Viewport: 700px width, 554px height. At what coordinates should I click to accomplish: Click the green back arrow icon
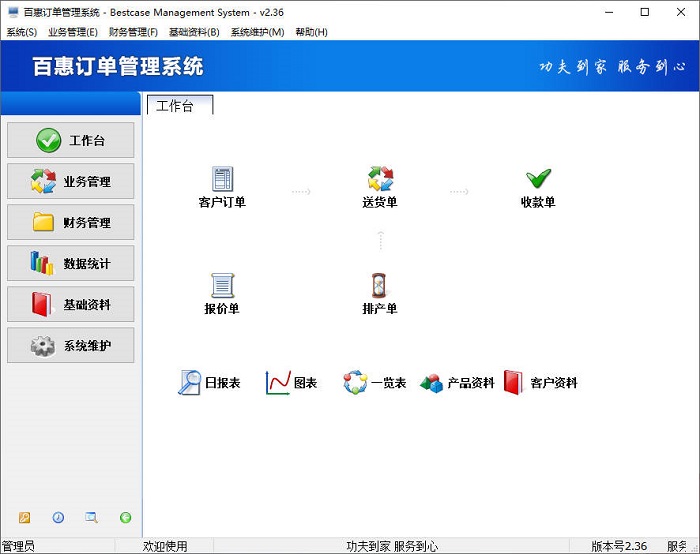(x=125, y=517)
